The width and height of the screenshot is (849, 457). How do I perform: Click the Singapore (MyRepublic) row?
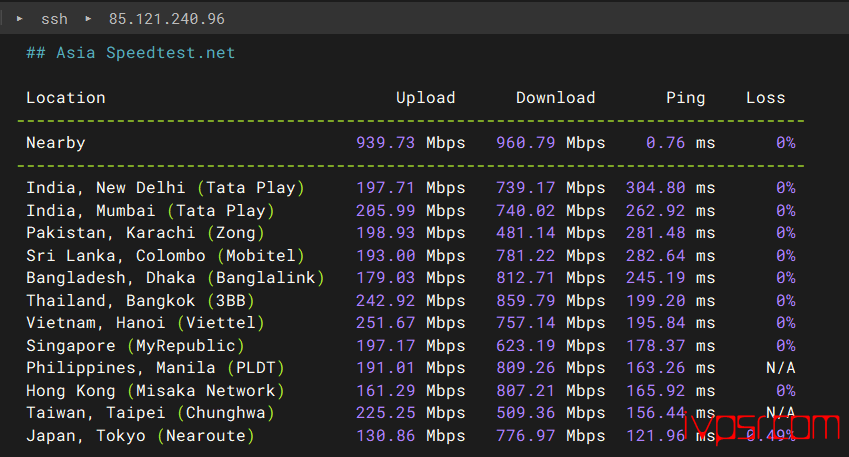coord(410,345)
